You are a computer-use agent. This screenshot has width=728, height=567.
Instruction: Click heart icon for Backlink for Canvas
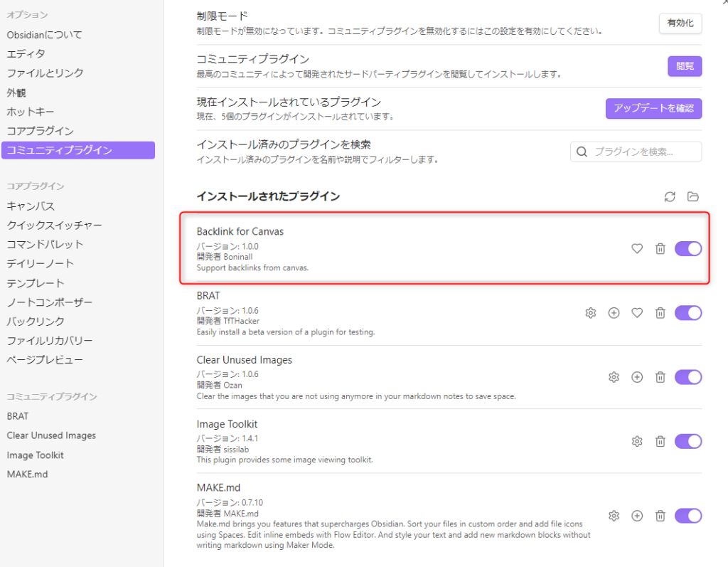637,249
